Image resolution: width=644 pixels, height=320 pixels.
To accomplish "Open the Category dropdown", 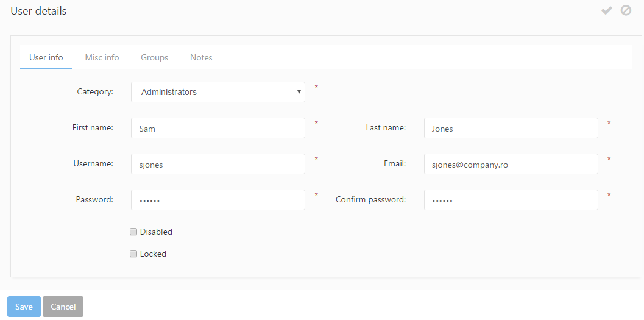I will click(218, 92).
